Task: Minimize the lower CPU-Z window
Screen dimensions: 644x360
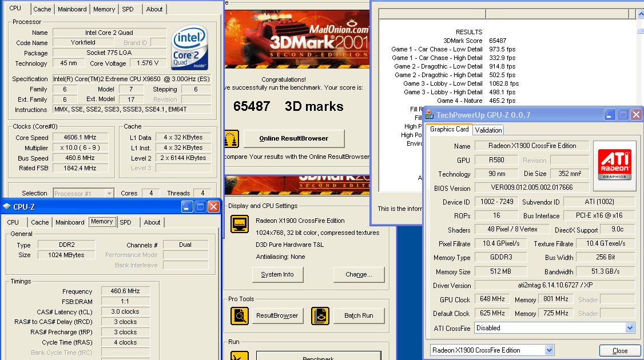Action: [187, 206]
